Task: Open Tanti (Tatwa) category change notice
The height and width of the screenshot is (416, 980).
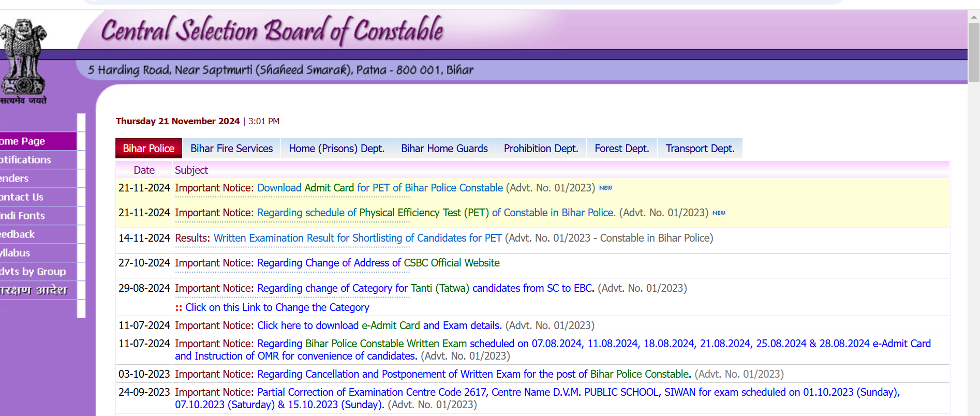Action: pyautogui.click(x=425, y=288)
